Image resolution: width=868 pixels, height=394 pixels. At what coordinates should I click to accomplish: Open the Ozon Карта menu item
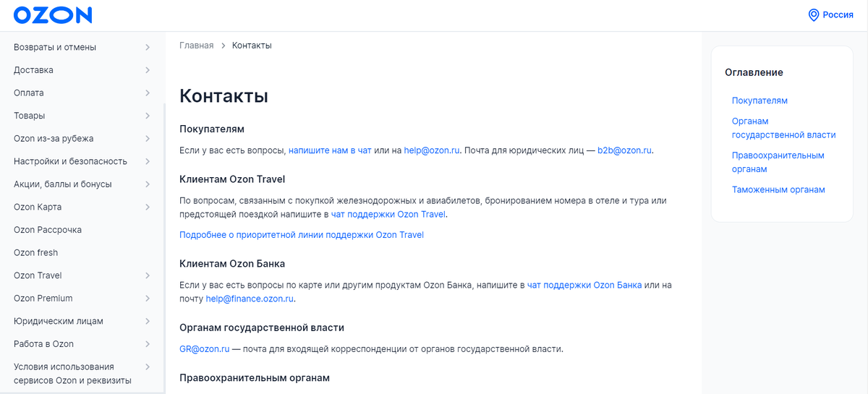(38, 207)
